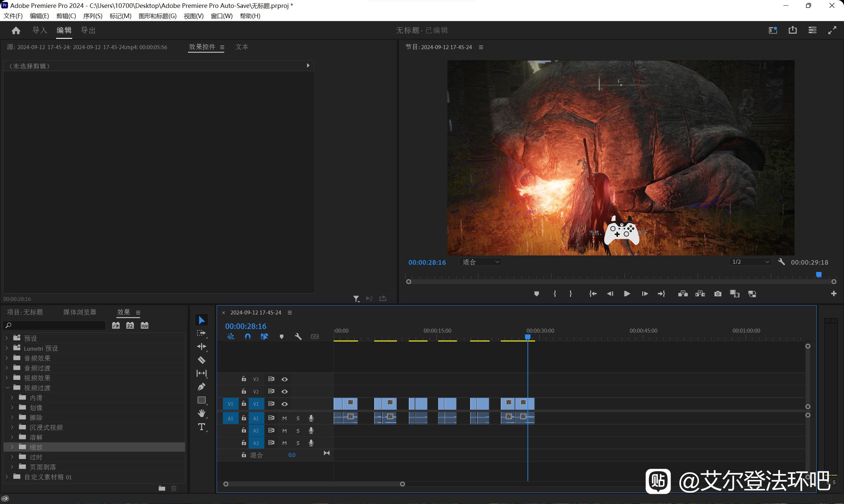Click the Add Marker icon in timeline

pyautogui.click(x=282, y=337)
